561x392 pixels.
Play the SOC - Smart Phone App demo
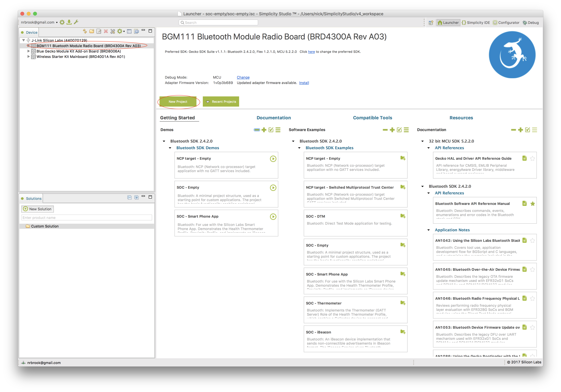(x=273, y=217)
